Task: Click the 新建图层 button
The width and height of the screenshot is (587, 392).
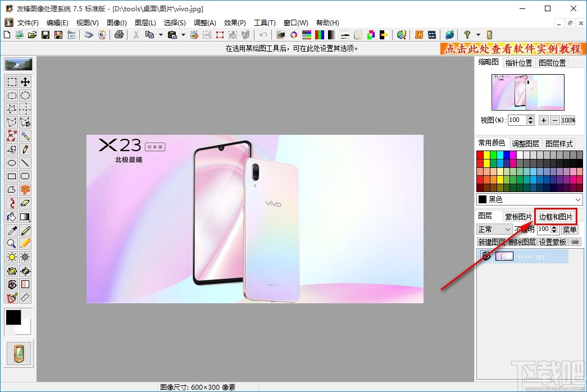Action: [x=492, y=242]
